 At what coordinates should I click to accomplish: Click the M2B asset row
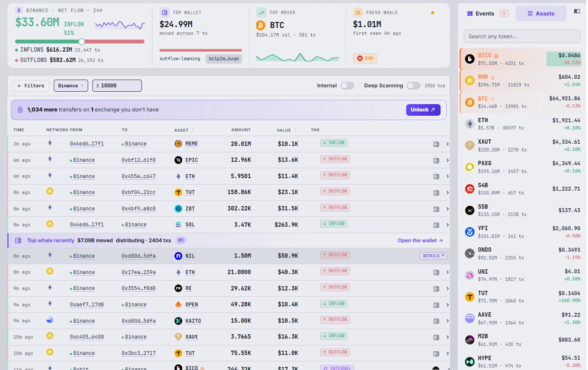[522, 340]
